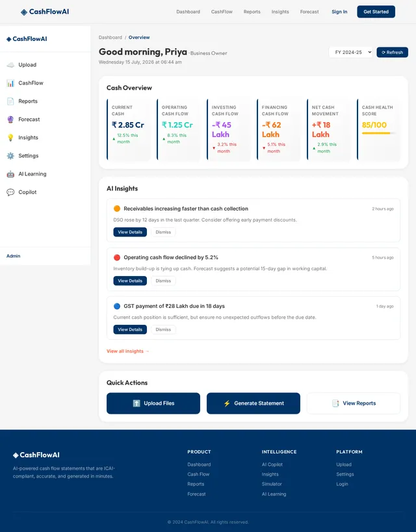This screenshot has height=532, width=416.
Task: Refresh the dashboard data
Action: (392, 52)
